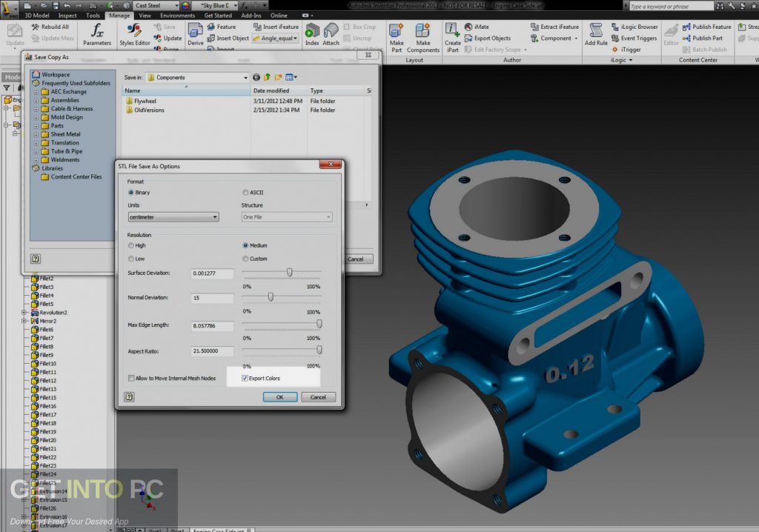Select the Binary format radio button

[x=130, y=193]
